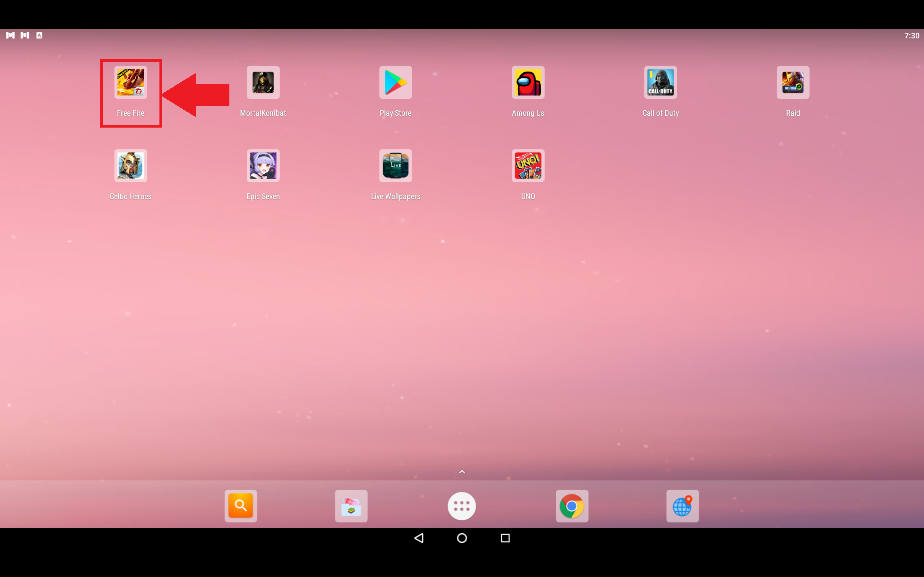Open Celtic Heroes game
This screenshot has height=577, width=924.
(130, 165)
